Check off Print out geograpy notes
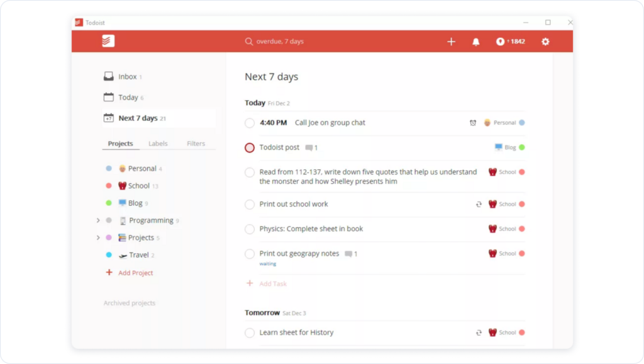 click(x=250, y=254)
